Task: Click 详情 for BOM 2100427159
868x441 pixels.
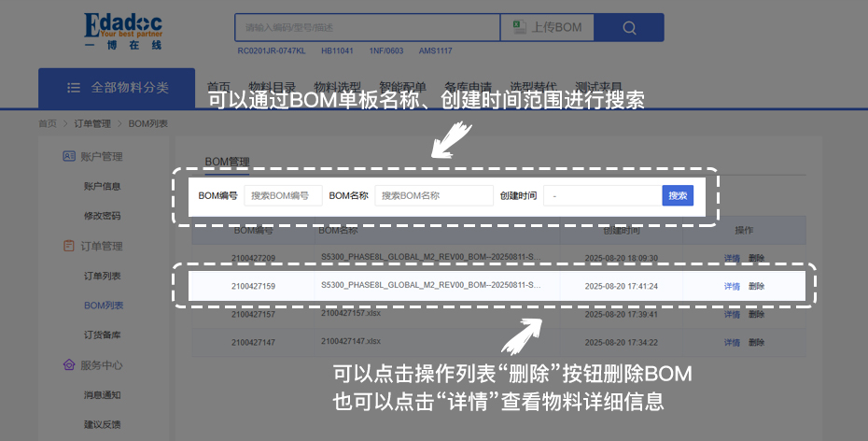Action: (x=732, y=287)
